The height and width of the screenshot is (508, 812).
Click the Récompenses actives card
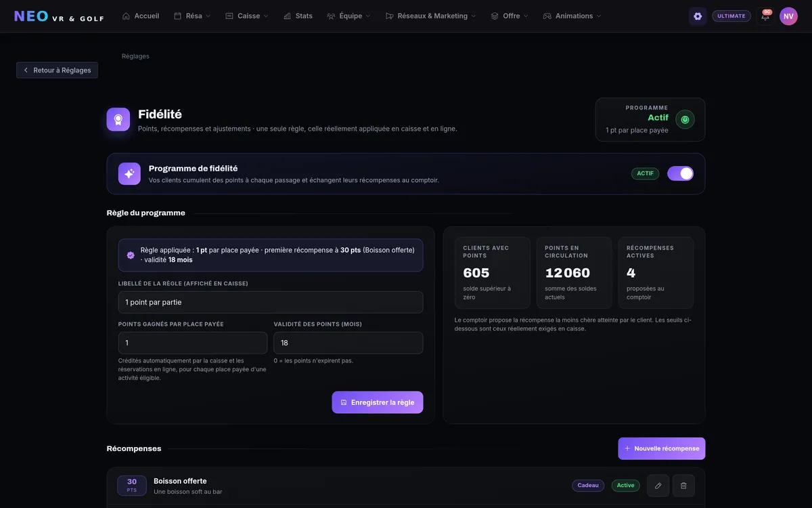[656, 273]
